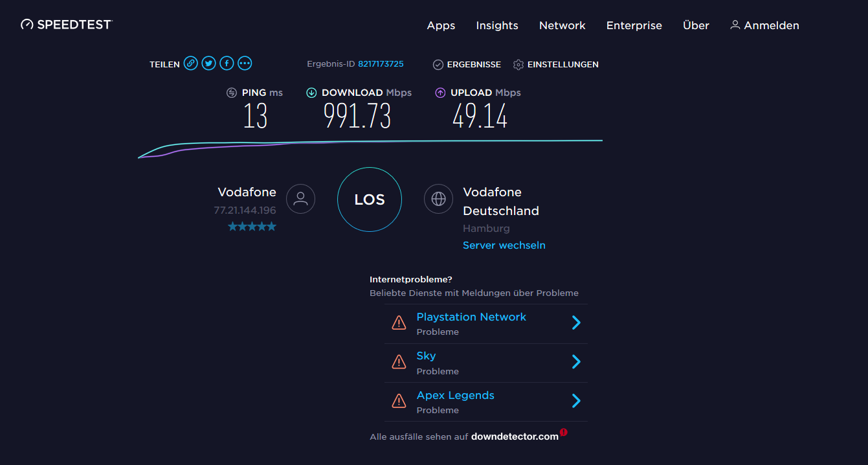Click the Vodafone Deutschland server name

pos(501,201)
